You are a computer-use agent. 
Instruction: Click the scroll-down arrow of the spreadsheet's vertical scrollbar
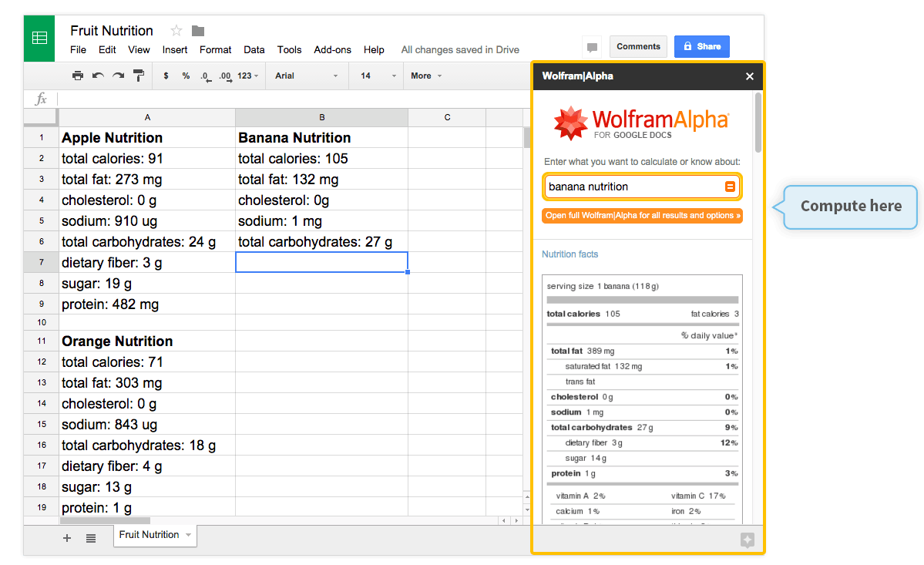click(x=527, y=510)
